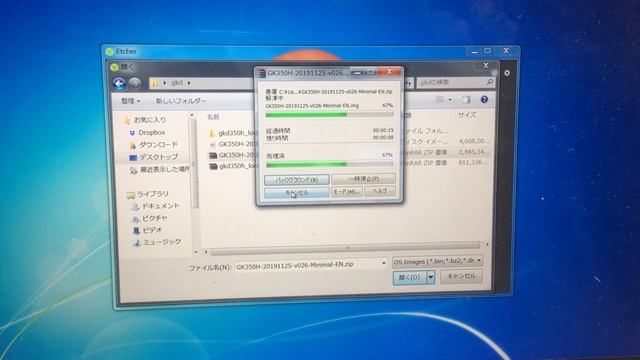640x360 pixels.
Task: Click 開く(O) open button
Action: click(410, 278)
